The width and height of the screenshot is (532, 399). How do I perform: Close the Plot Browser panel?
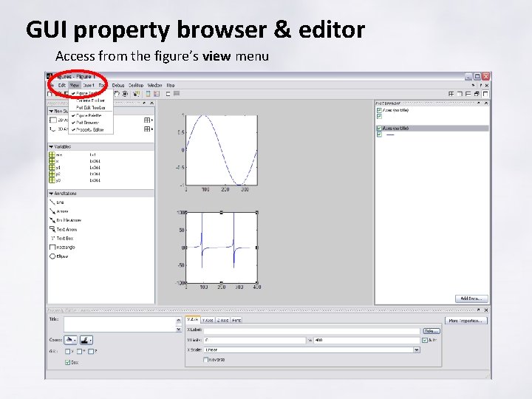point(486,103)
